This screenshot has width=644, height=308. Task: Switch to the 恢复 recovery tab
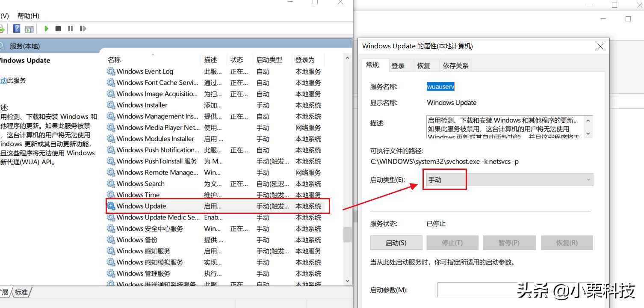(x=424, y=65)
